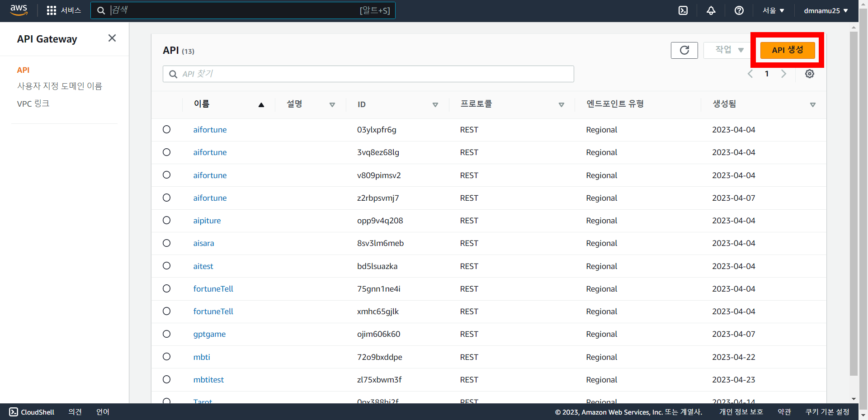Select the mbtitest API radio button

(x=167, y=379)
